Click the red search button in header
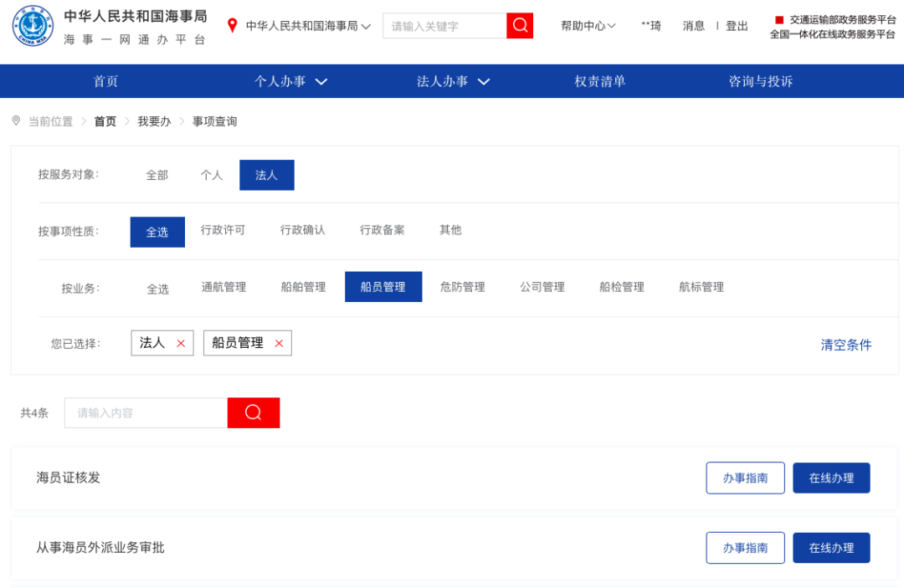This screenshot has height=588, width=904. tap(520, 26)
